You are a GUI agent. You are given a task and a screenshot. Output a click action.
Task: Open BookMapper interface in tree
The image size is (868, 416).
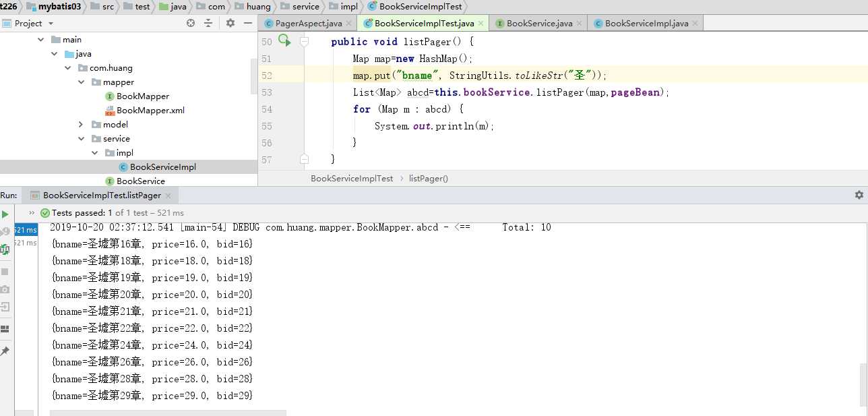point(137,96)
